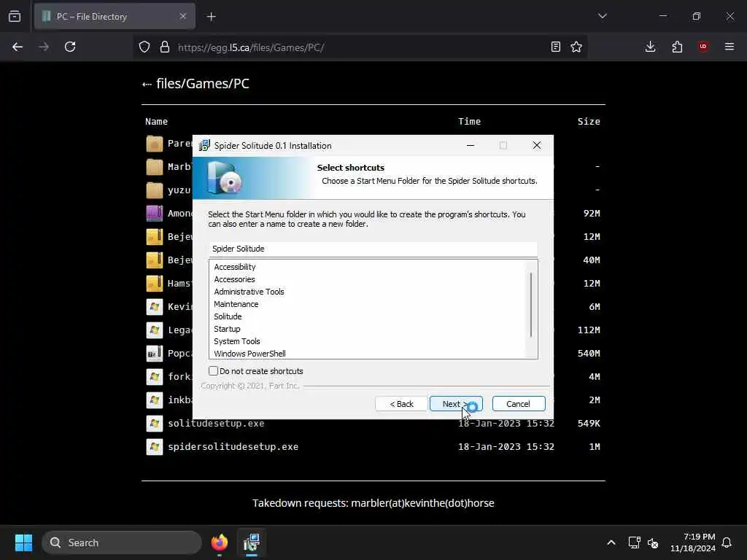Reload the current page
This screenshot has width=747, height=560.
[70, 47]
